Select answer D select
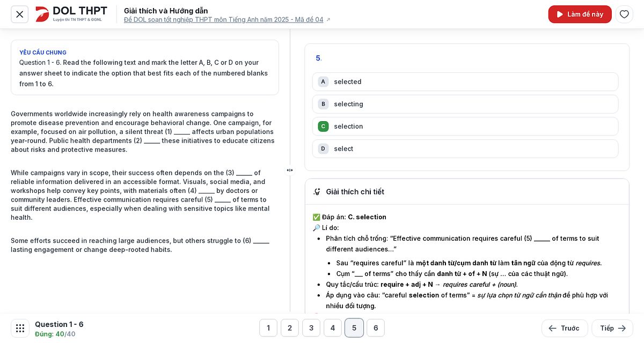The image size is (644, 343). 465,148
